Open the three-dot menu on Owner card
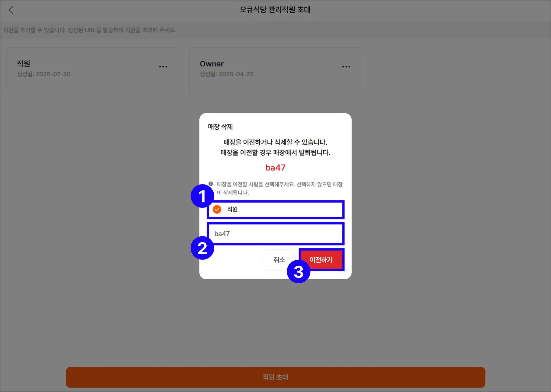 tap(346, 67)
